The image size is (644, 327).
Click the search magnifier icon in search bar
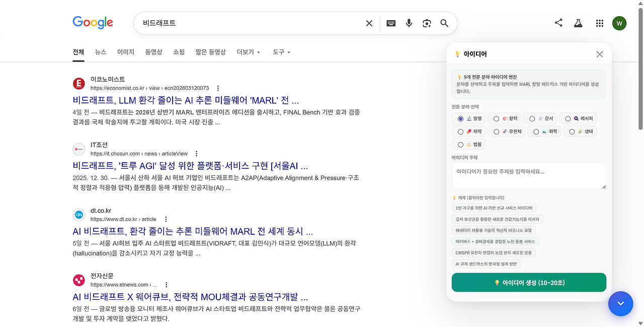point(444,23)
